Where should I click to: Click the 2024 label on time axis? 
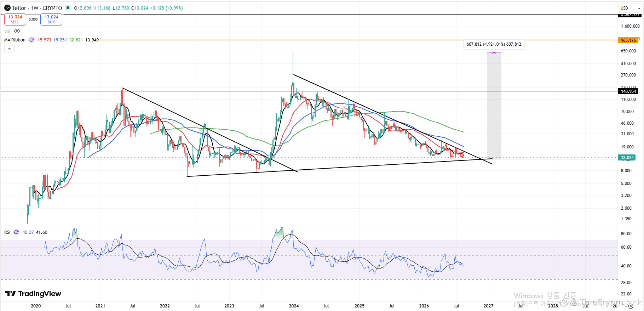(x=294, y=306)
